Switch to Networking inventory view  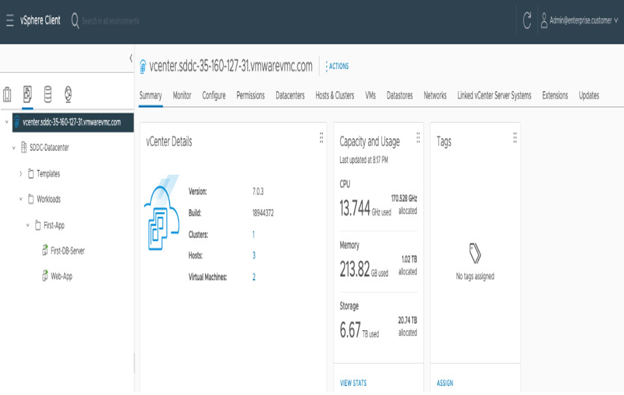tap(68, 94)
